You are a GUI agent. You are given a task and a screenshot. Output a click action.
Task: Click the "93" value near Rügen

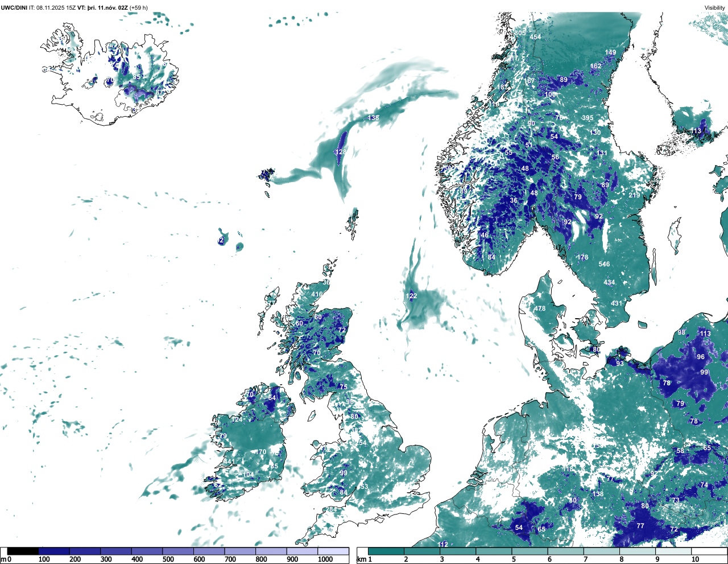tap(620, 363)
